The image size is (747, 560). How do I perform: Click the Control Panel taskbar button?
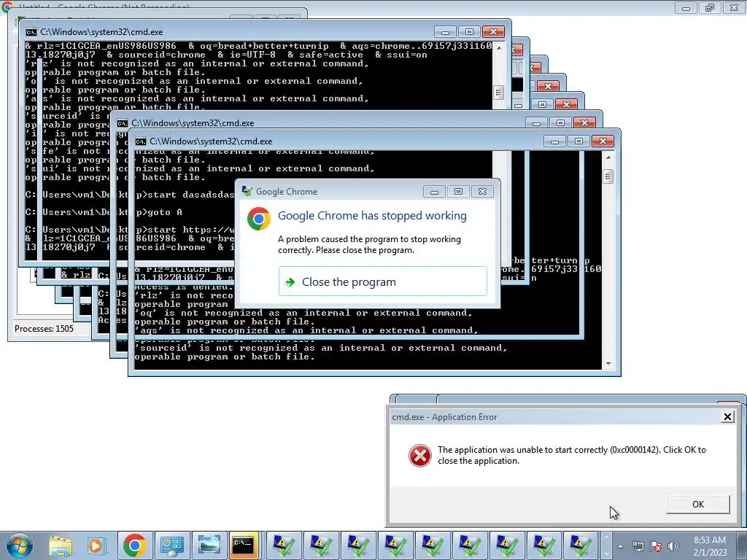(171, 545)
